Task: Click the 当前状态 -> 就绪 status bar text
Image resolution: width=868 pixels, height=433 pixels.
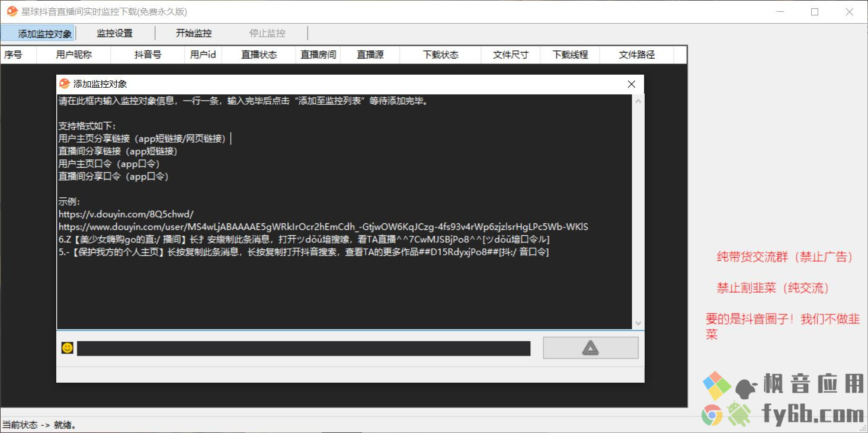Action: click(39, 425)
